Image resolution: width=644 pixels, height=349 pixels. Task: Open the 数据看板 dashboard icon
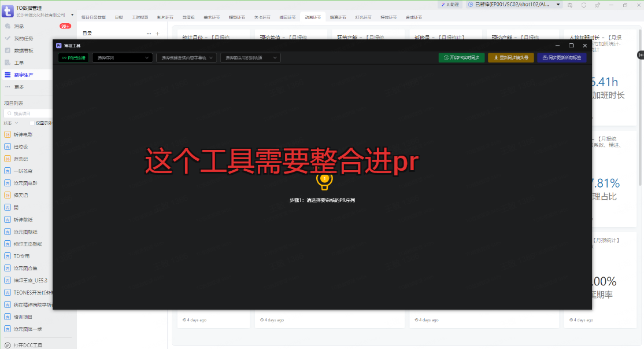click(x=8, y=50)
